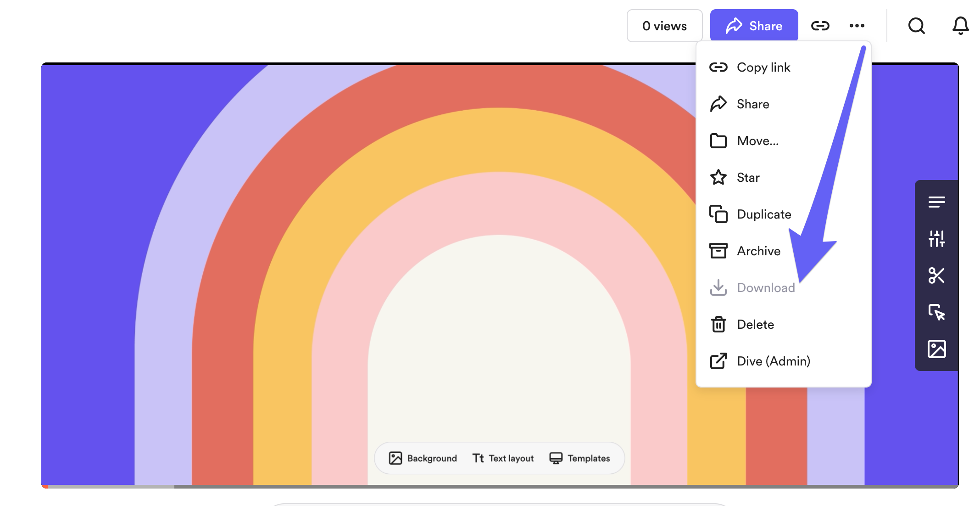
Task: Click the image/media insert icon
Action: click(x=936, y=349)
